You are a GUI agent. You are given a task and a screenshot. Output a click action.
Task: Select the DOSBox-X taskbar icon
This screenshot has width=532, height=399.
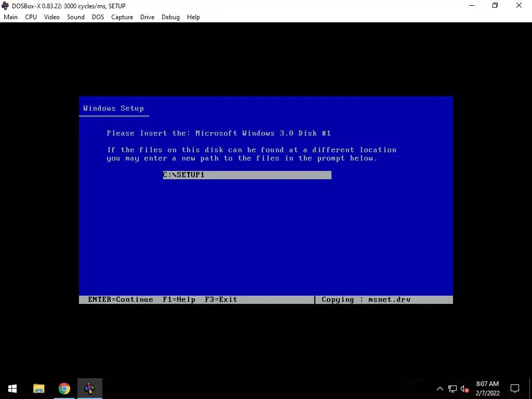point(89,389)
